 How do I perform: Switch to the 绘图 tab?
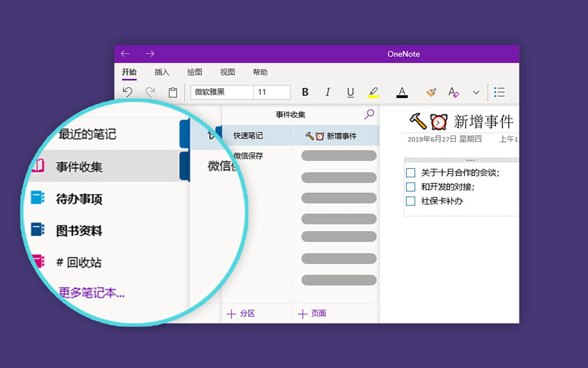[195, 72]
